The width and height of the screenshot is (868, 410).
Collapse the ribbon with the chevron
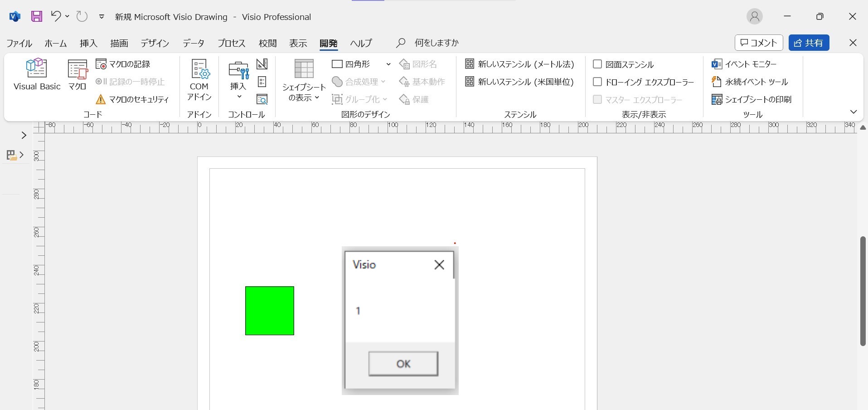click(x=854, y=112)
